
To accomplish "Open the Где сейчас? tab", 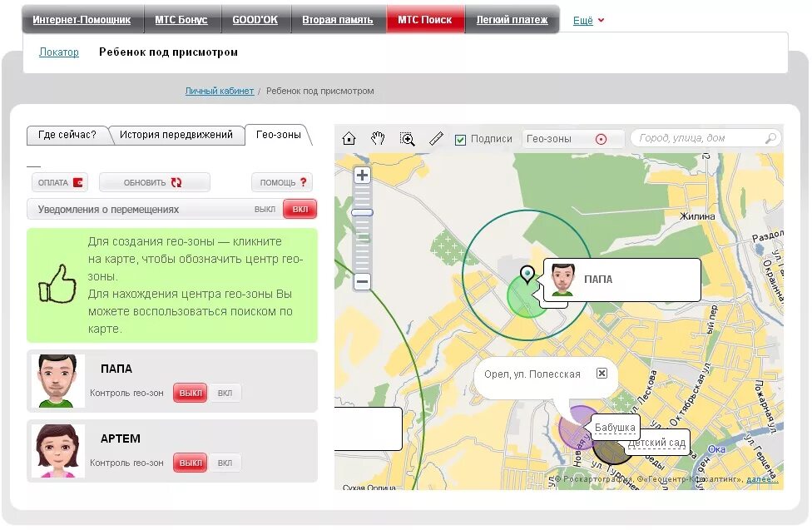I will 67,135.
